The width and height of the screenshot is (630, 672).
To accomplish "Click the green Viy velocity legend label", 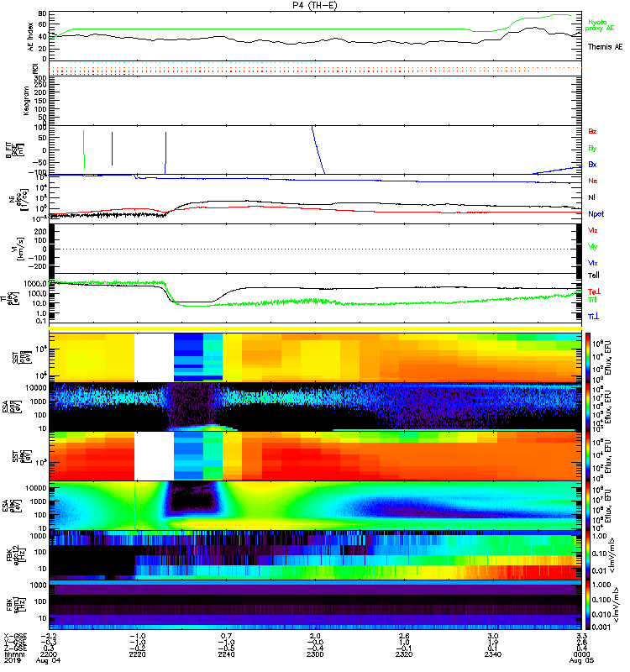I will point(592,247).
